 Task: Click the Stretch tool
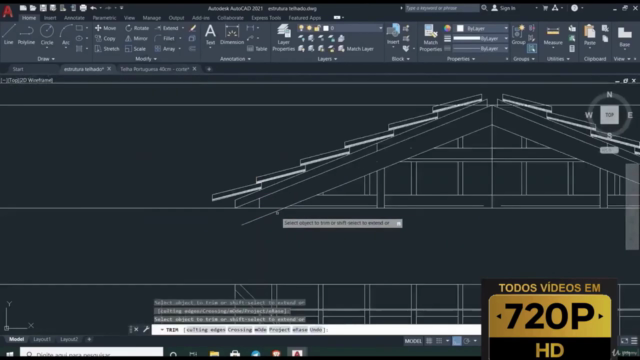coord(107,49)
